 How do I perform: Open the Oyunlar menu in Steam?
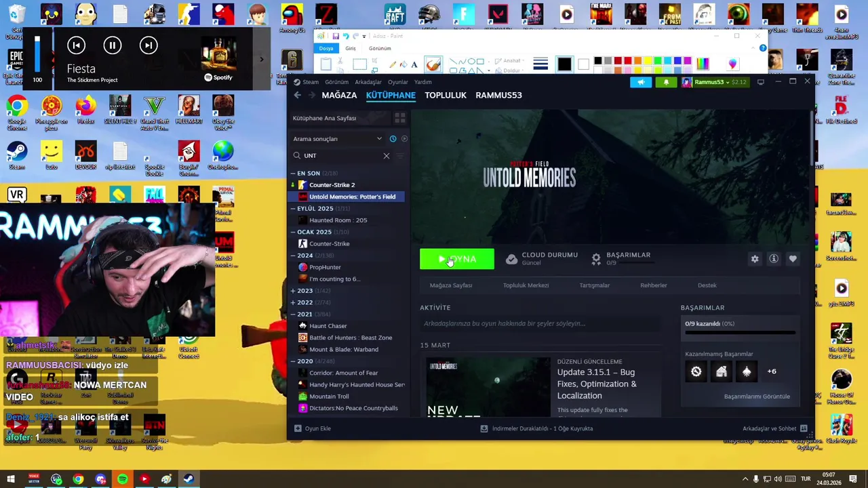click(x=398, y=82)
